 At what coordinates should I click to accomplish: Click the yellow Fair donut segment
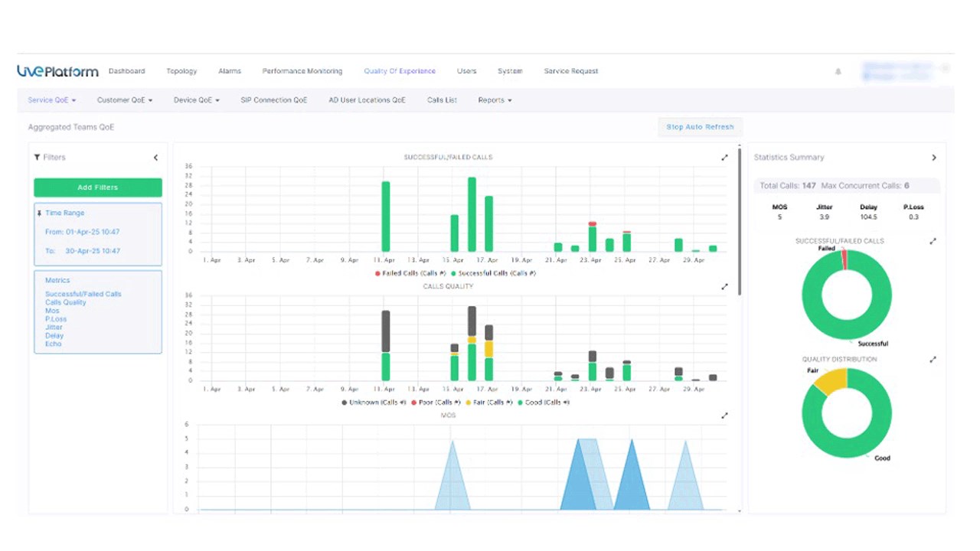[x=832, y=380]
